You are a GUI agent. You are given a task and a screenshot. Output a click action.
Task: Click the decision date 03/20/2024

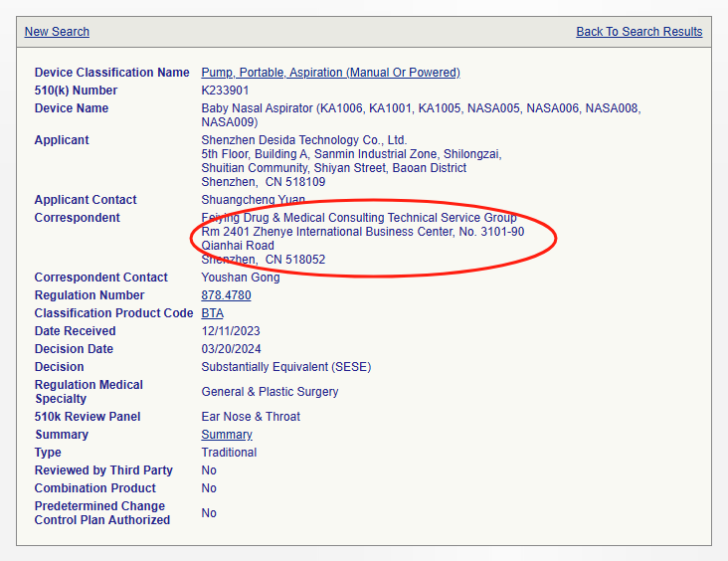click(x=233, y=349)
